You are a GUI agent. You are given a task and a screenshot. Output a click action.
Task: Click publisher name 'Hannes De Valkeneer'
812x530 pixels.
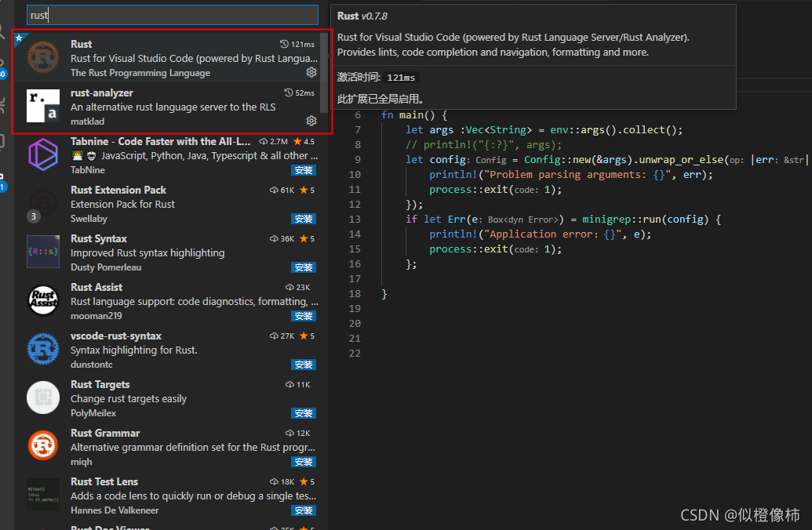pos(115,510)
